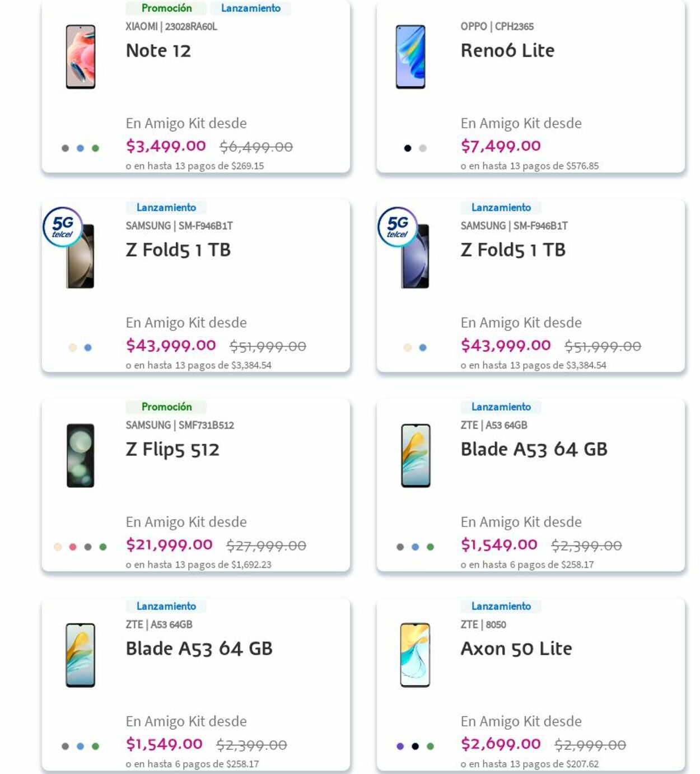The width and height of the screenshot is (700, 774).
Task: Select the beige color swatch on left Z Fold5
Action: (x=72, y=346)
